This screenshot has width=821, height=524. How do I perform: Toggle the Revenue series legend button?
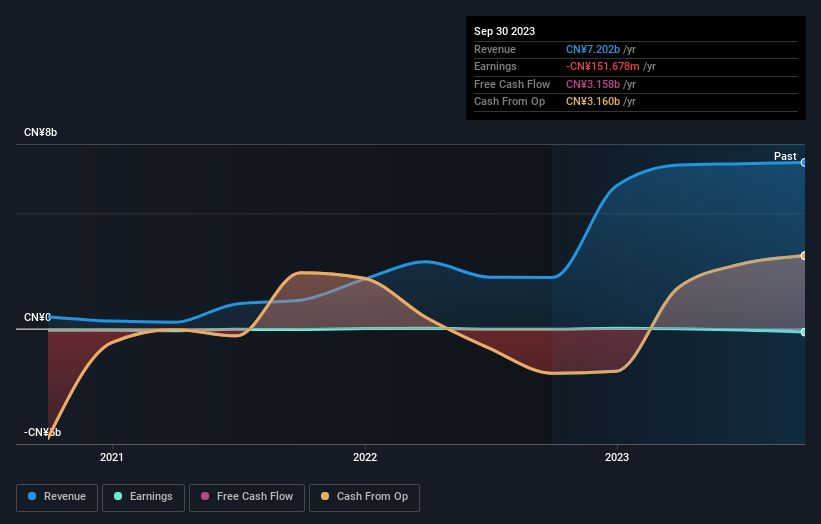(x=57, y=497)
